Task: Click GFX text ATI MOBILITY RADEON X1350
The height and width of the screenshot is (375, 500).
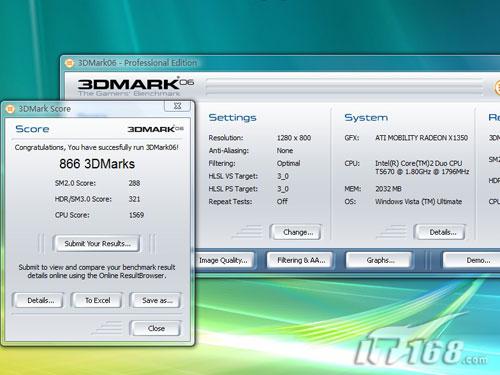Action: (421, 138)
